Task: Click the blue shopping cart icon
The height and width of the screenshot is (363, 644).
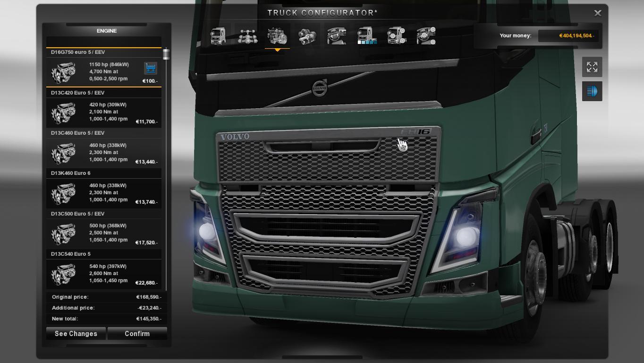Action: click(150, 68)
